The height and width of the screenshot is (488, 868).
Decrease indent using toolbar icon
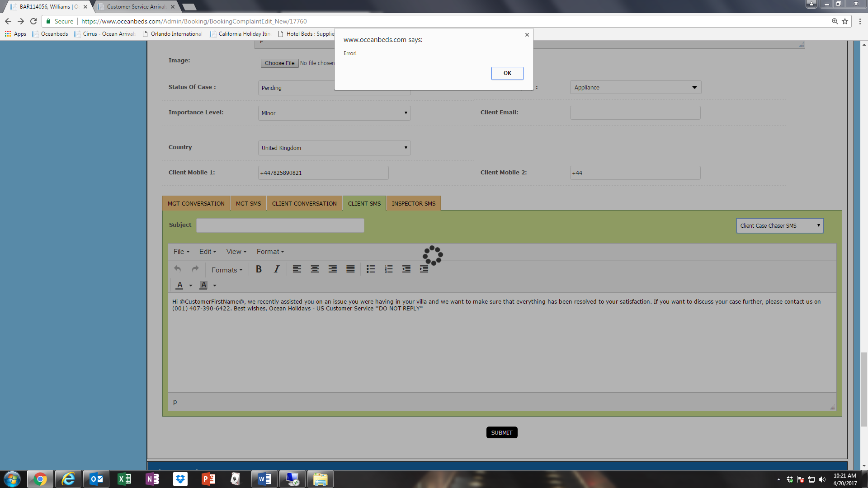(x=406, y=269)
